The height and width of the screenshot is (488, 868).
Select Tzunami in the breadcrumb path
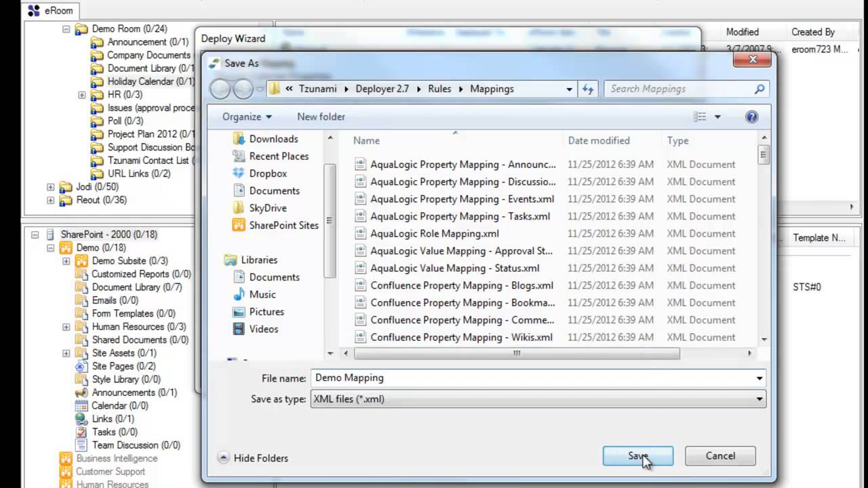[x=317, y=89]
